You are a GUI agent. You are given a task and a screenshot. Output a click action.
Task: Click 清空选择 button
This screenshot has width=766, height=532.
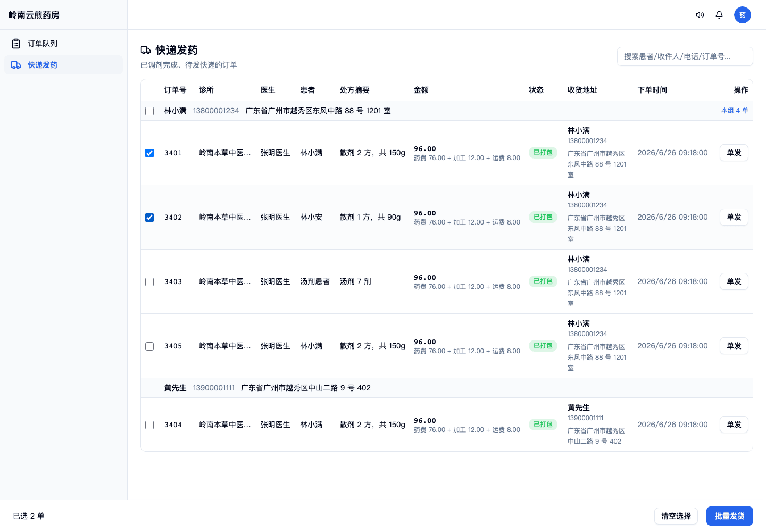pyautogui.click(x=676, y=516)
